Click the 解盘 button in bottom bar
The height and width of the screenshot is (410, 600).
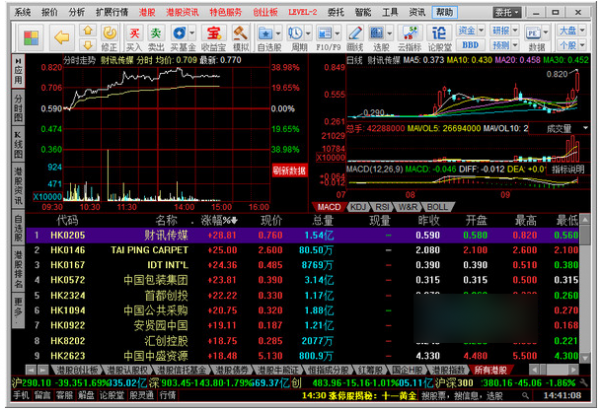pos(86,395)
